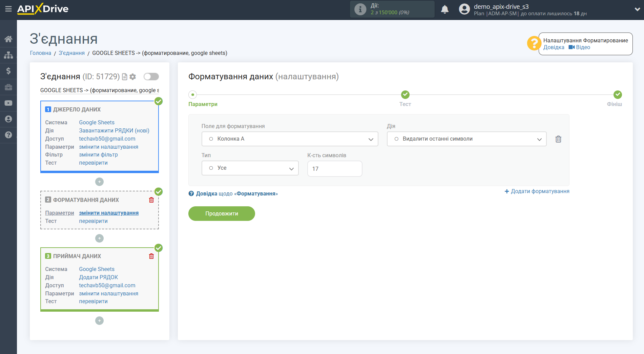
Task: Open the billing dollar sidebar icon
Action: (8, 71)
